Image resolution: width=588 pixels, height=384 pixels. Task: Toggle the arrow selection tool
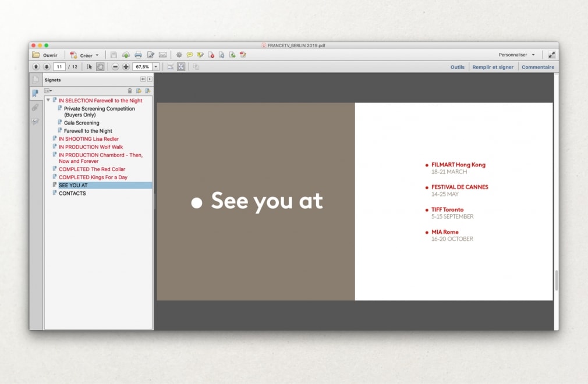[90, 67]
